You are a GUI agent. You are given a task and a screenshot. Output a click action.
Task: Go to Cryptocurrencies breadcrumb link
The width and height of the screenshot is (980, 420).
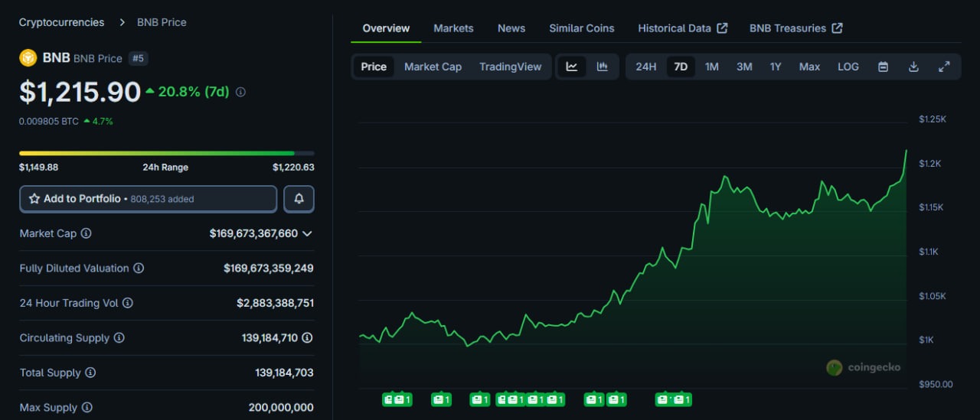[61, 22]
